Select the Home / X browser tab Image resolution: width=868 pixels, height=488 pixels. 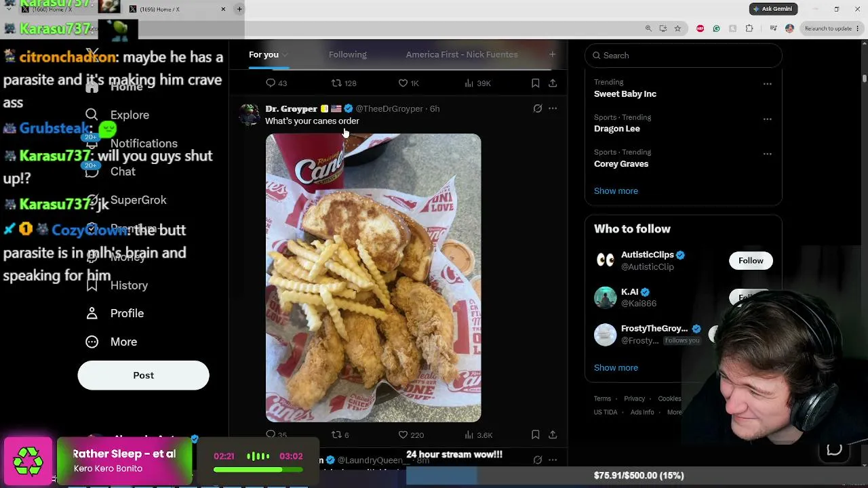point(176,9)
